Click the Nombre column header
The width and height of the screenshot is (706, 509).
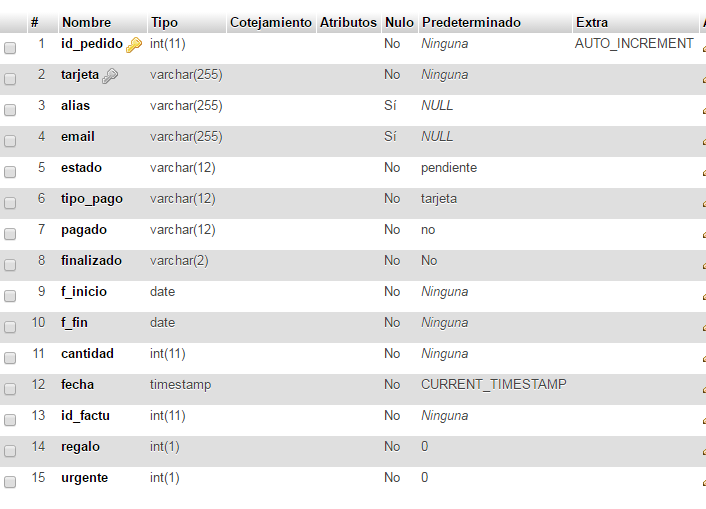click(86, 22)
